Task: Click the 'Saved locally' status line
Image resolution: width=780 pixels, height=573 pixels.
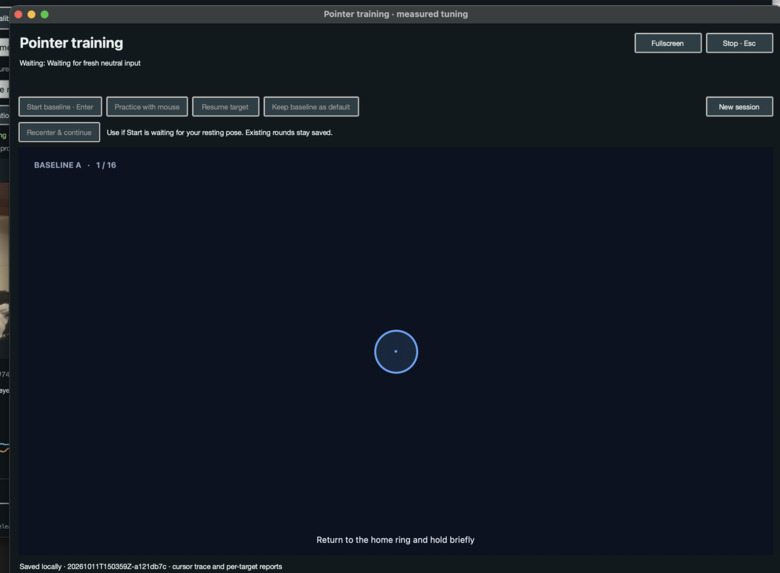Action: coord(151,567)
